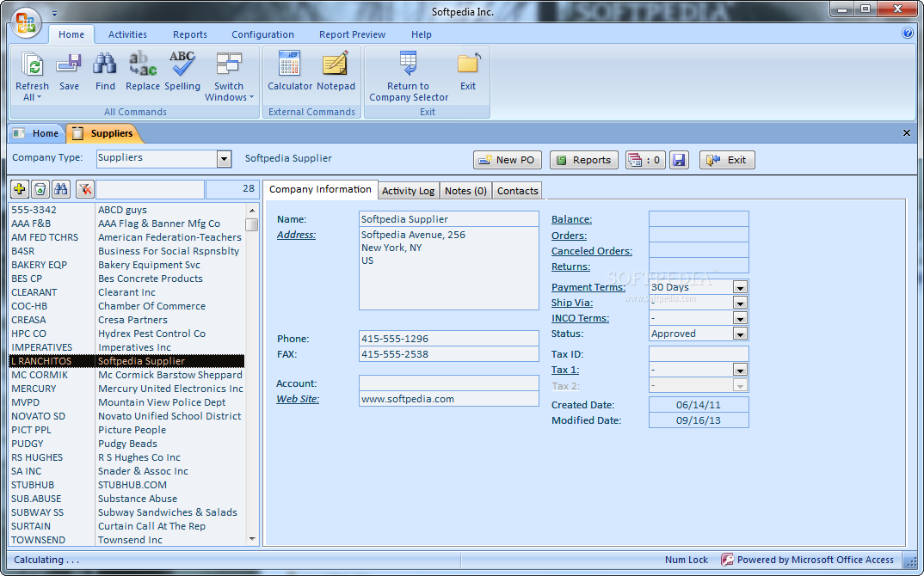
Task: Open the Replace tool in ribbon
Action: pos(143,70)
